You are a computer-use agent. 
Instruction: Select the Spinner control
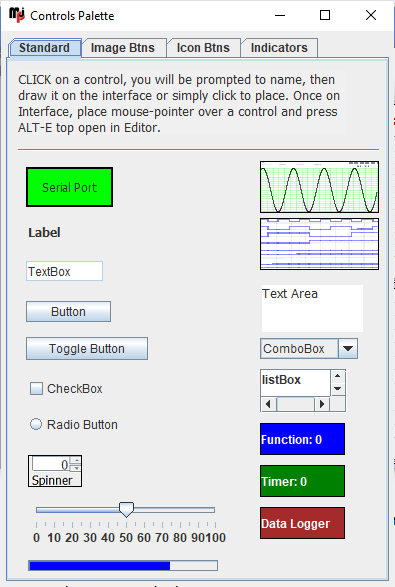55,471
